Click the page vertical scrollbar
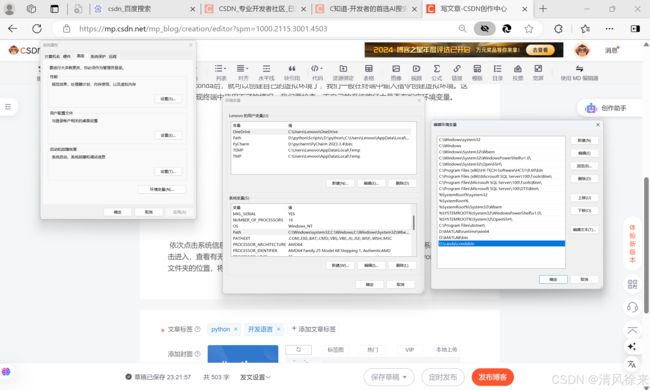650x390 pixels. tap(646, 245)
